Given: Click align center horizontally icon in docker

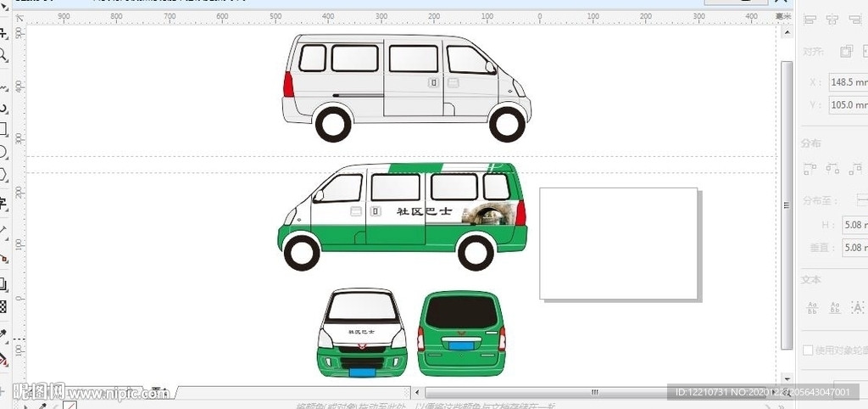Looking at the screenshot, I should point(832,20).
